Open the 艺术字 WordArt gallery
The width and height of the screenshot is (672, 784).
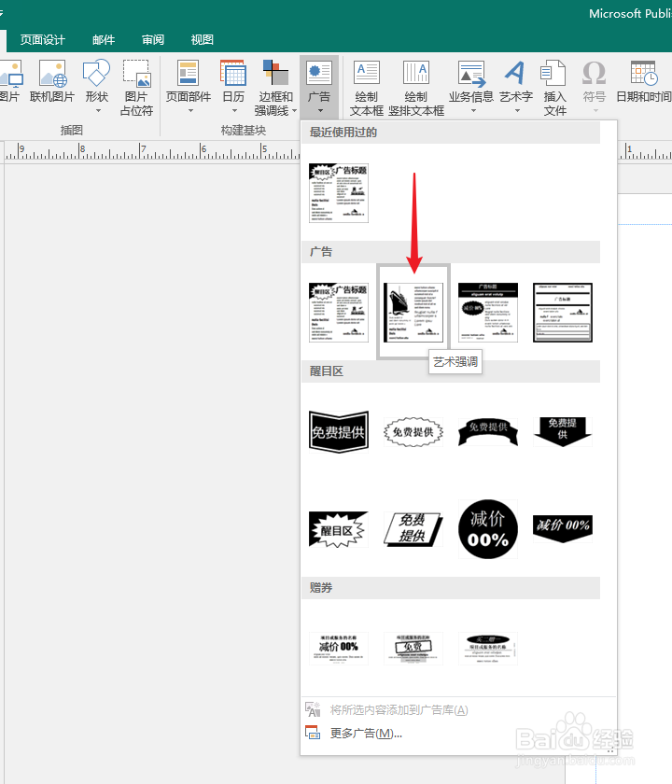pos(516,81)
